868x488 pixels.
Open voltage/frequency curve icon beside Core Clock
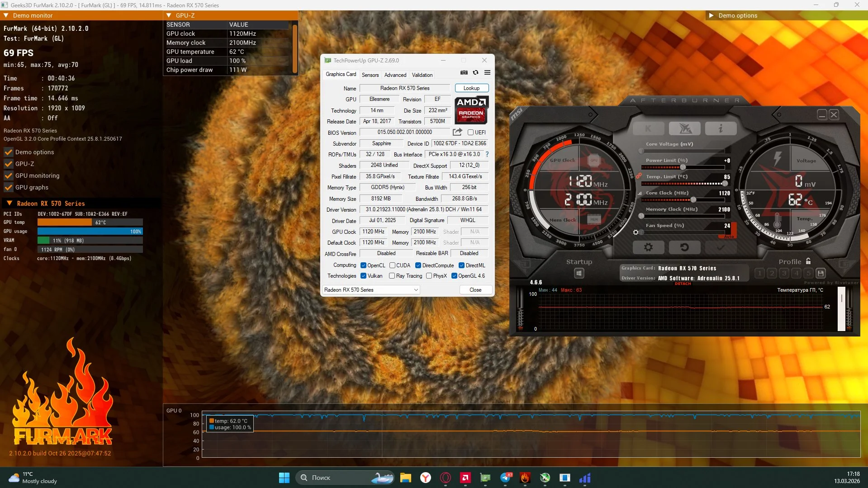pyautogui.click(x=640, y=193)
